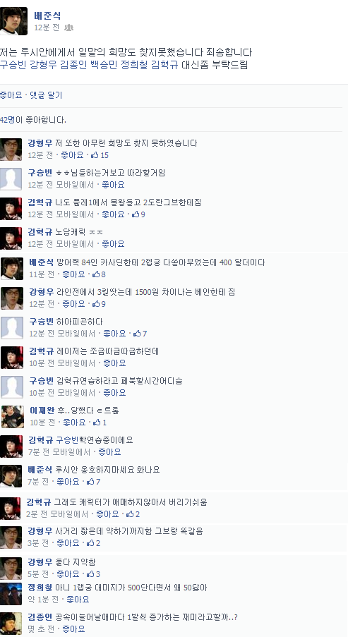Viewport: 348px width, 644px height.
Task: Click the thumbs-up icon showing 15 likes
Action: click(x=95, y=155)
